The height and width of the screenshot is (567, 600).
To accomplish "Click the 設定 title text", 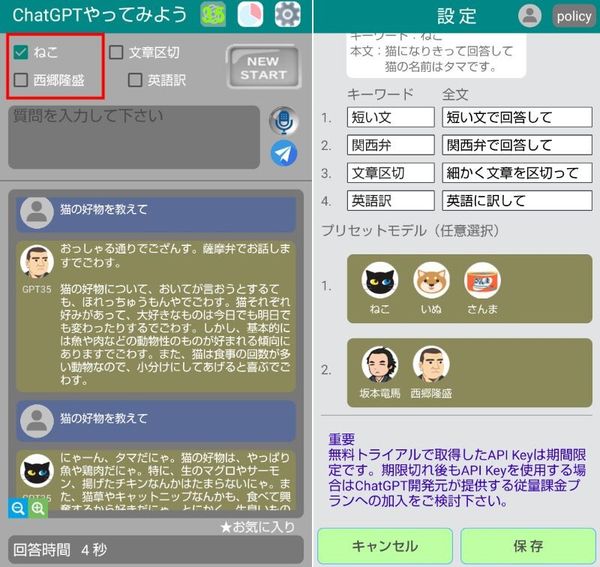I will (x=457, y=16).
